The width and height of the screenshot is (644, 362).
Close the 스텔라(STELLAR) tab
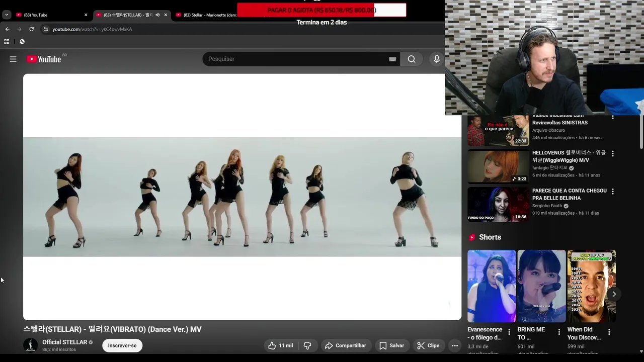click(166, 15)
